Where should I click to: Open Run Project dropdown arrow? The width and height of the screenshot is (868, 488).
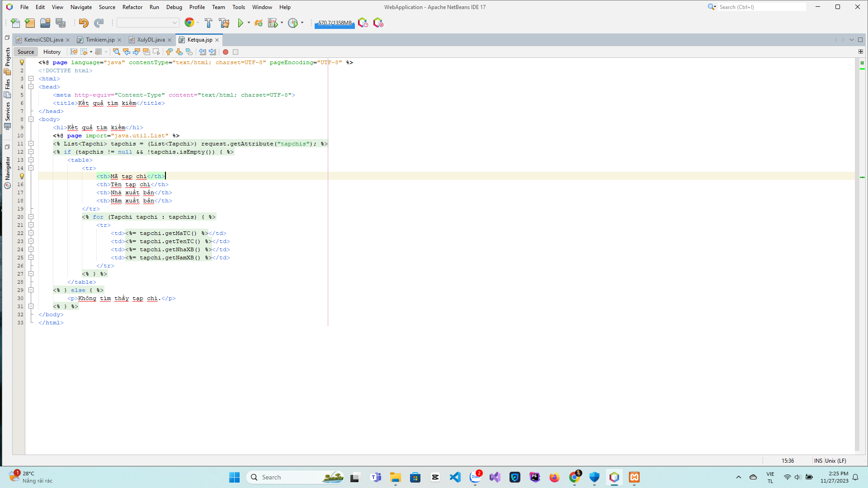pos(249,23)
